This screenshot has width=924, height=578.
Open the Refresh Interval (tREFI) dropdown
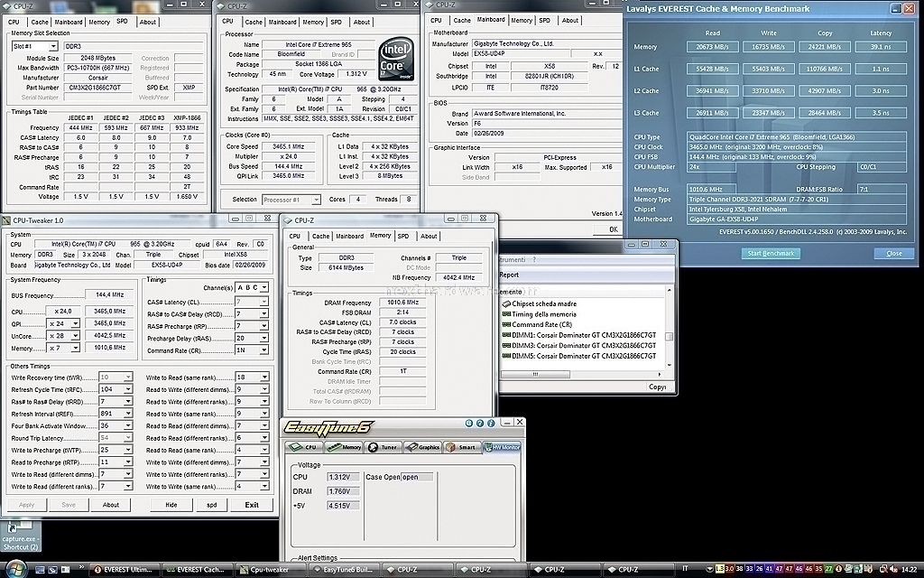(128, 414)
